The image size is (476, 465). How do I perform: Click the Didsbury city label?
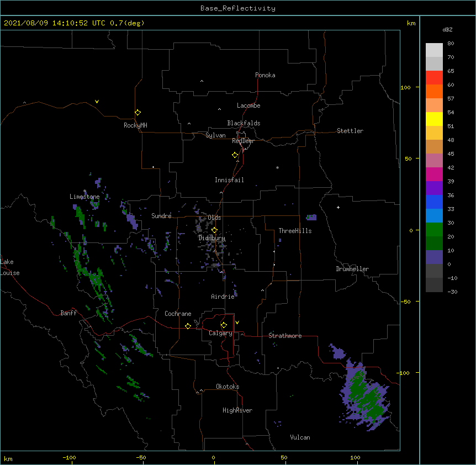211,238
